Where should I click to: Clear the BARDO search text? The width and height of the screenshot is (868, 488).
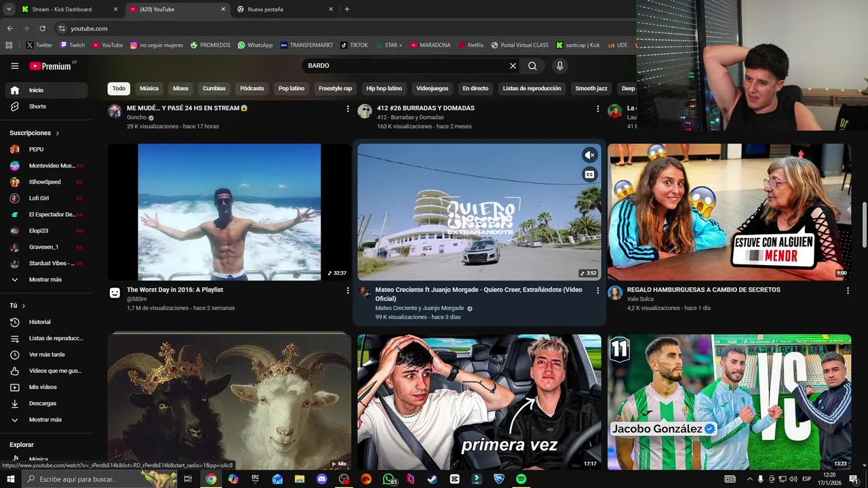[513, 66]
